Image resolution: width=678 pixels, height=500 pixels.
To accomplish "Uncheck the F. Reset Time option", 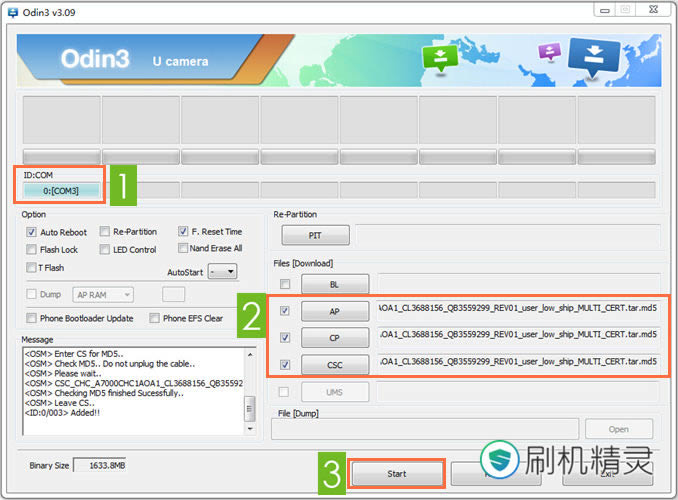I will [183, 231].
